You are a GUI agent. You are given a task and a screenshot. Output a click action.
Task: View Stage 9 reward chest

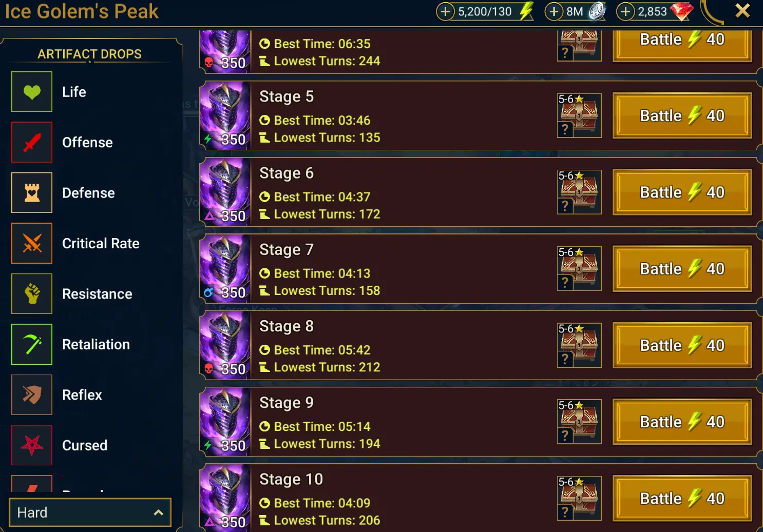click(x=579, y=422)
